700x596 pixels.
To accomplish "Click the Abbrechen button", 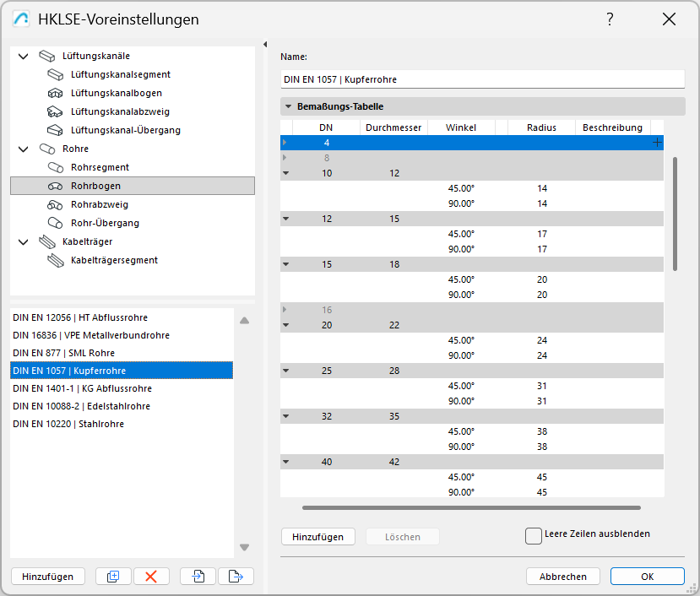I will point(563,577).
